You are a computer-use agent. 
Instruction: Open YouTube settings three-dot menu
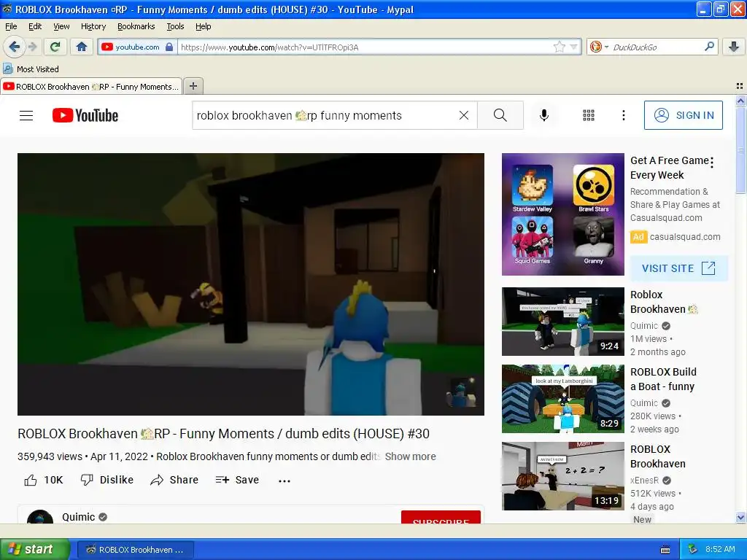click(x=623, y=115)
